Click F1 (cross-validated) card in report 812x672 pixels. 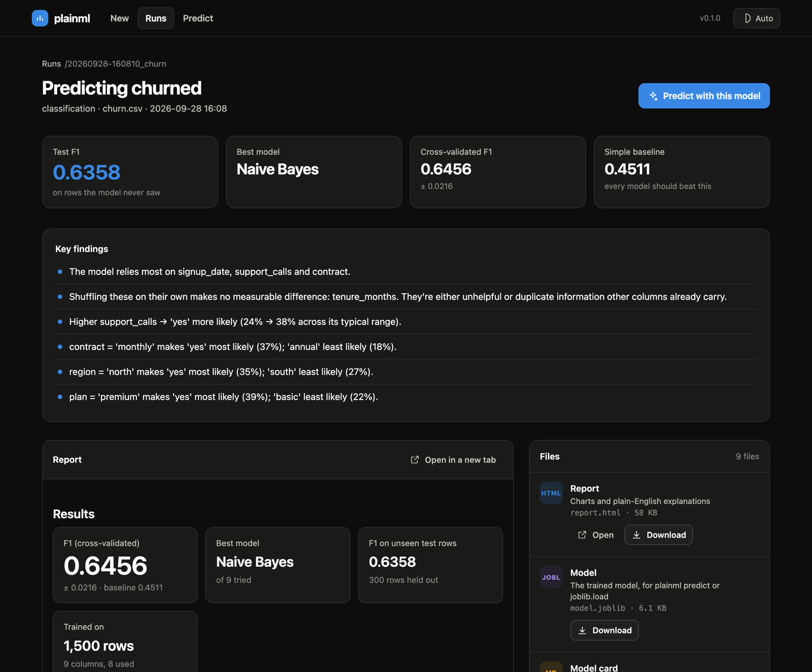coord(125,565)
